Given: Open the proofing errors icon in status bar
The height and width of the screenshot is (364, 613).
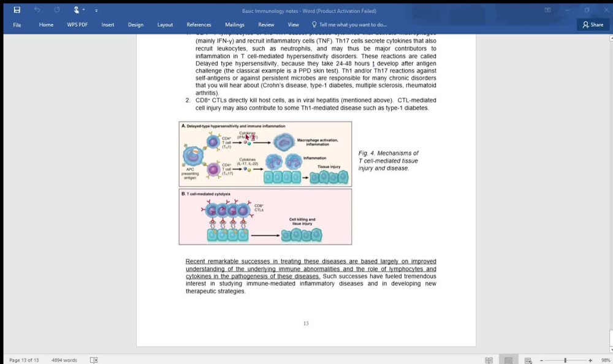Looking at the screenshot, I should click(x=94, y=360).
